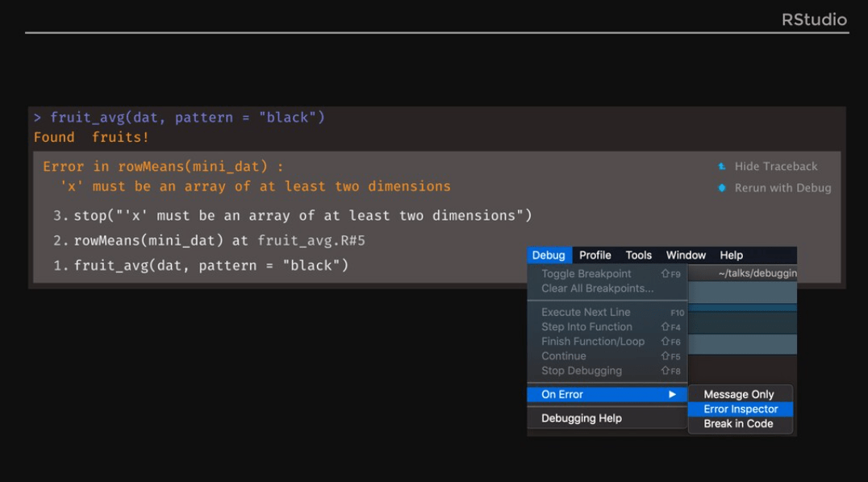Choose Break in Code error option
The height and width of the screenshot is (482, 868).
pos(740,424)
